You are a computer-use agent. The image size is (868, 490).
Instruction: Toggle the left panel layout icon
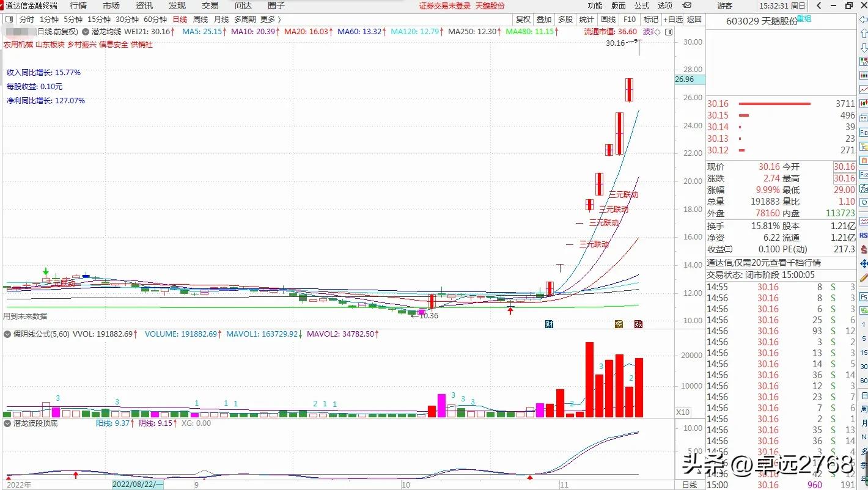[x=9, y=20]
